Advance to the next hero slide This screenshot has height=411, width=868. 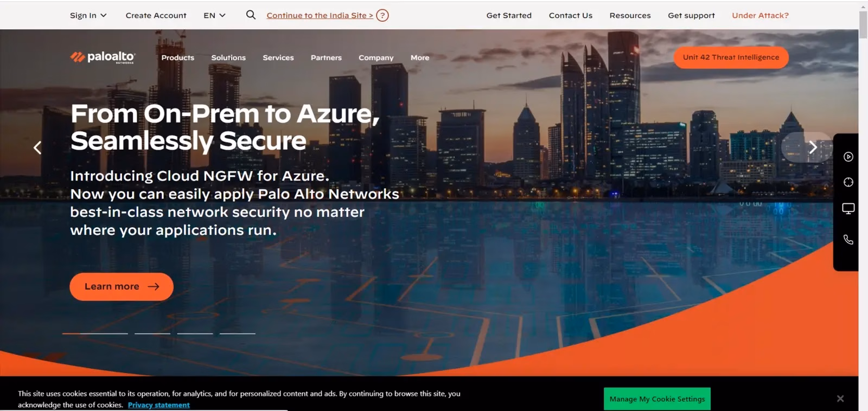pyautogui.click(x=813, y=147)
